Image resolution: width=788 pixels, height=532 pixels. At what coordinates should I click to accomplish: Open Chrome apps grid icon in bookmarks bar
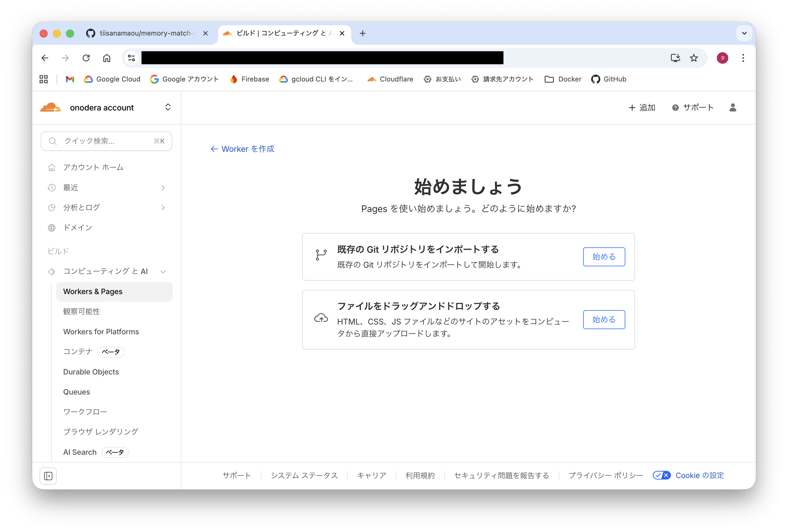point(44,79)
